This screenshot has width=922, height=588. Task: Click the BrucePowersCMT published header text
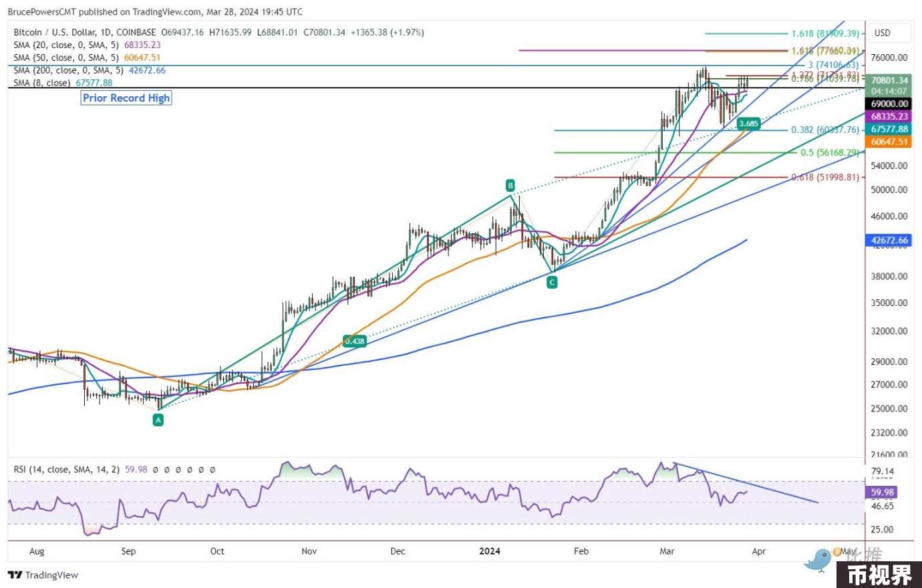155,11
